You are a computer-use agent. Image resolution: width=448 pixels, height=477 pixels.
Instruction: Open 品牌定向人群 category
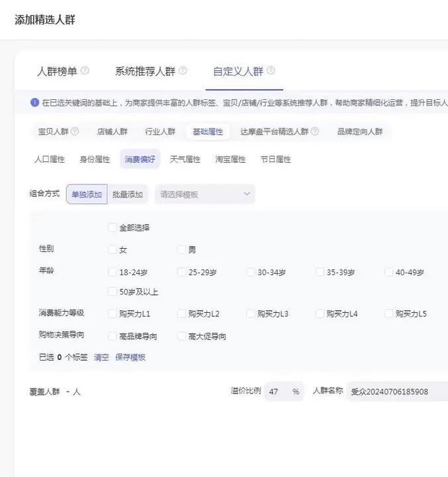[360, 132]
